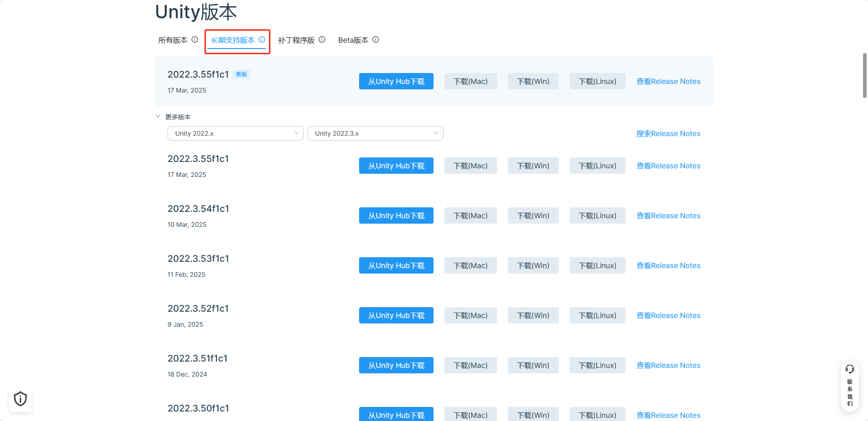Open the Unity 2022.x major version dropdown

pos(235,133)
